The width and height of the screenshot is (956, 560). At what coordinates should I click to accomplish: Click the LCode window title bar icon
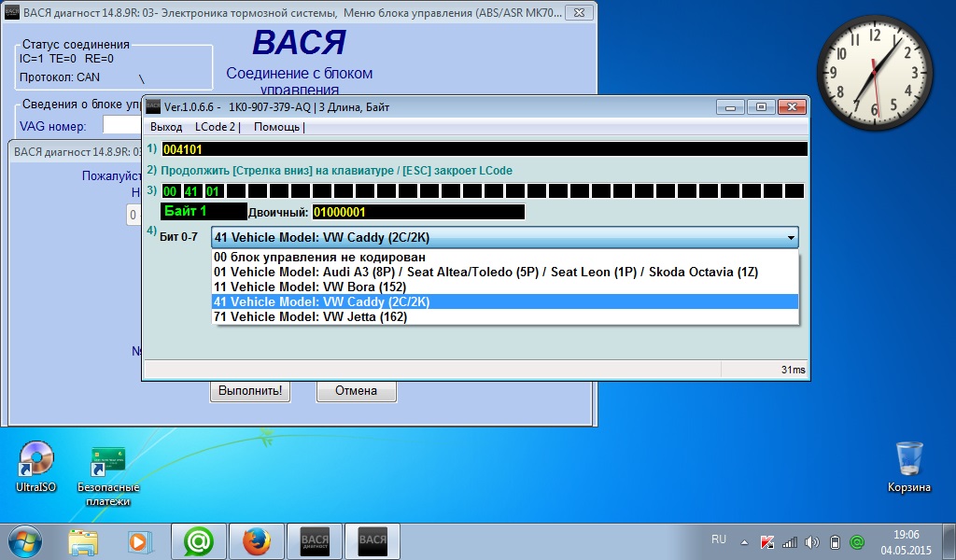coord(153,106)
